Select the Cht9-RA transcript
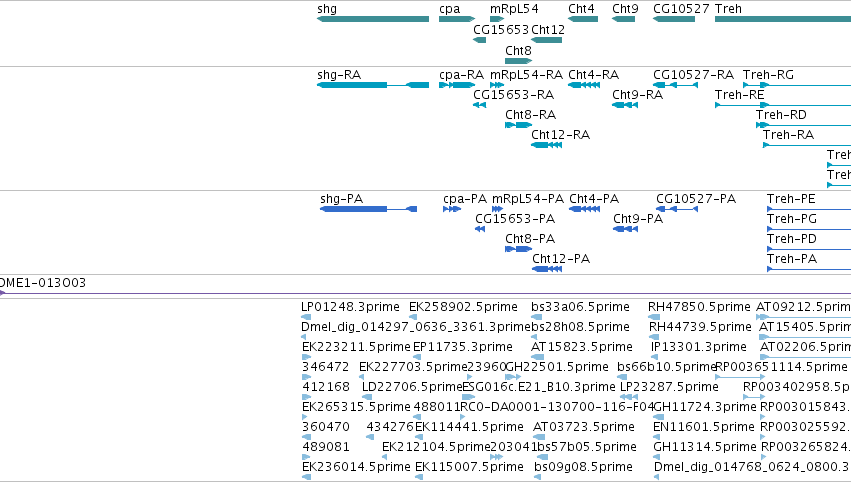 click(x=625, y=105)
